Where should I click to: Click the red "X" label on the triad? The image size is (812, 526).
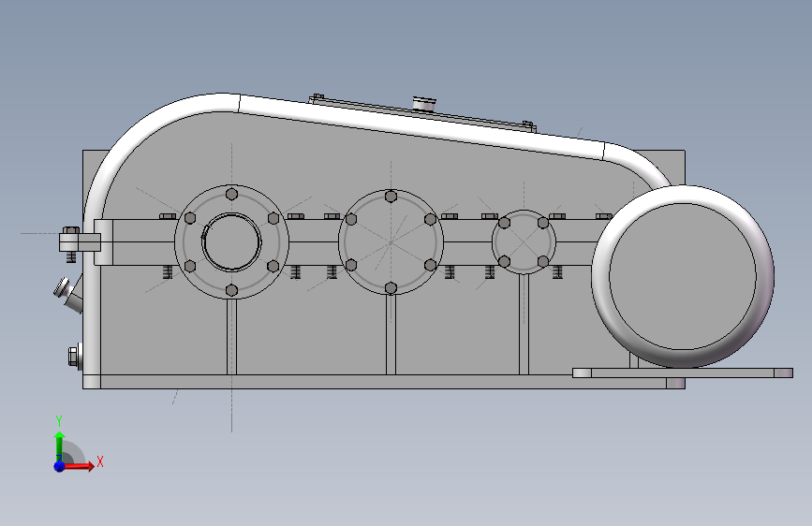(x=100, y=461)
